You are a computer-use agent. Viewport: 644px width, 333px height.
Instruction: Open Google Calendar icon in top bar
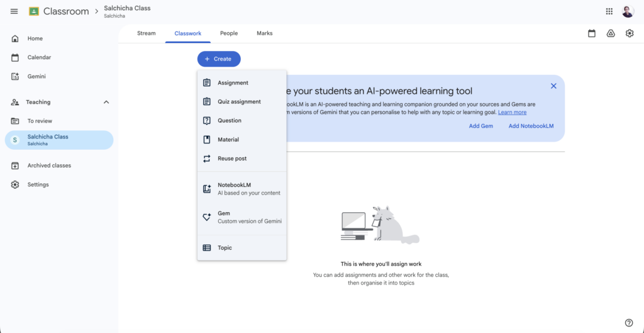click(x=591, y=33)
